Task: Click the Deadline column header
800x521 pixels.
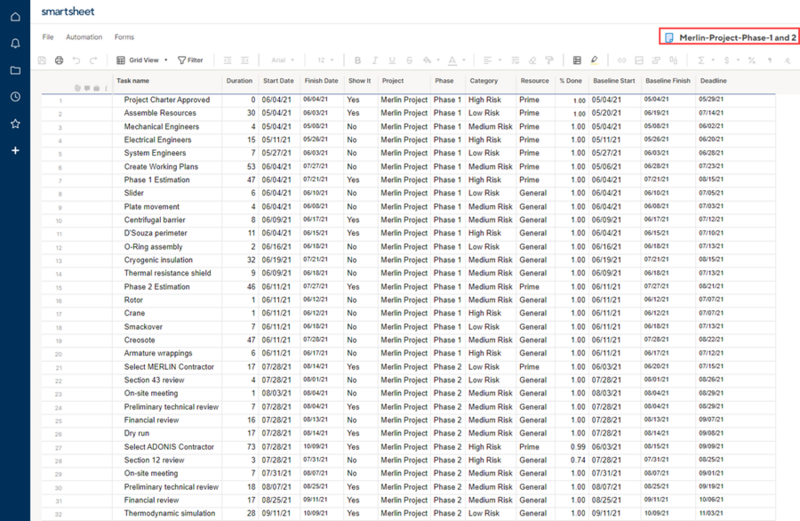Action: 713,81
